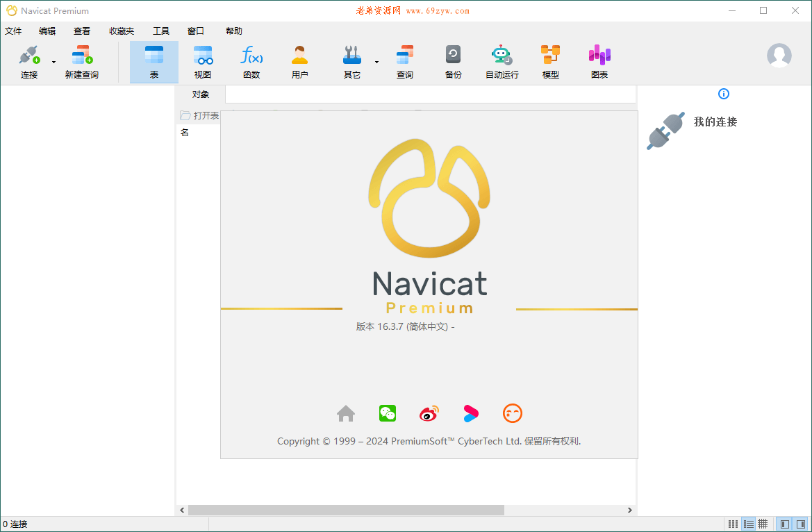Switch to detail table view in status bar
The width and height of the screenshot is (812, 532).
[x=763, y=524]
